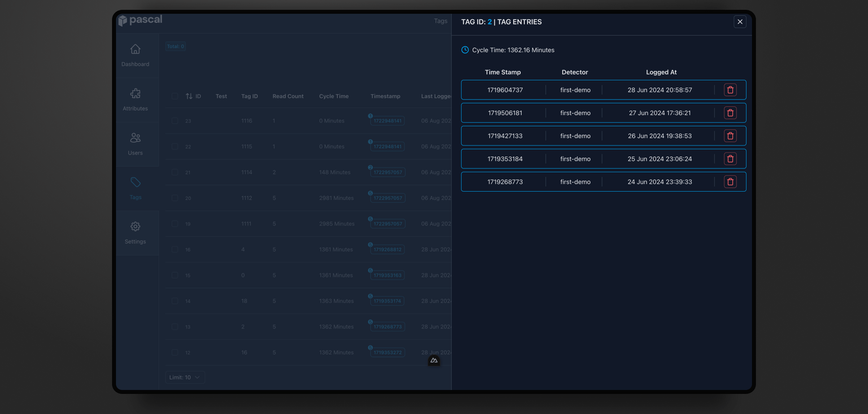Viewport: 868px width, 414px height.
Task: Select the Tags sidebar item
Action: [135, 188]
